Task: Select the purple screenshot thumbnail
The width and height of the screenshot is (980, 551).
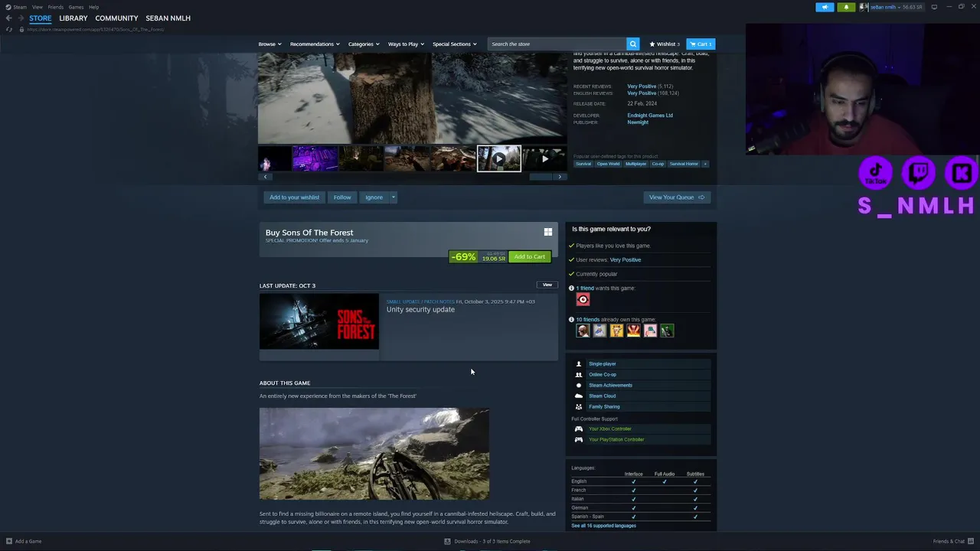Action: click(315, 158)
